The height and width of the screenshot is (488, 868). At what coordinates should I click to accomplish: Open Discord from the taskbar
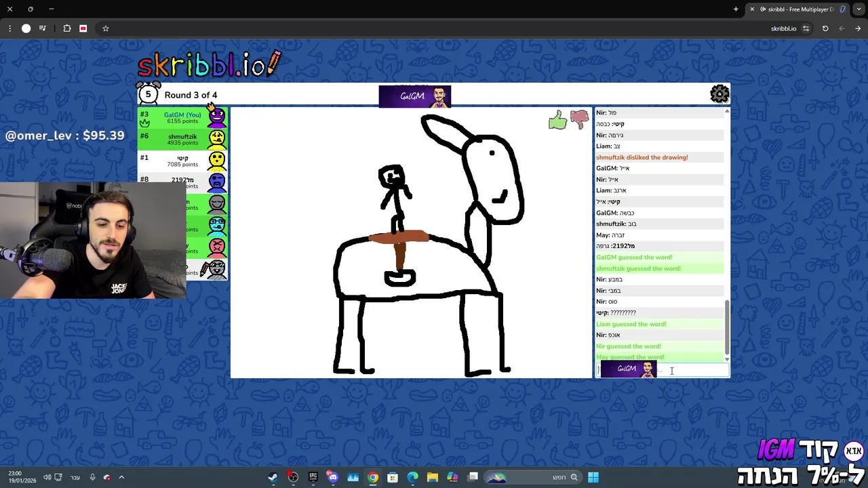click(332, 477)
